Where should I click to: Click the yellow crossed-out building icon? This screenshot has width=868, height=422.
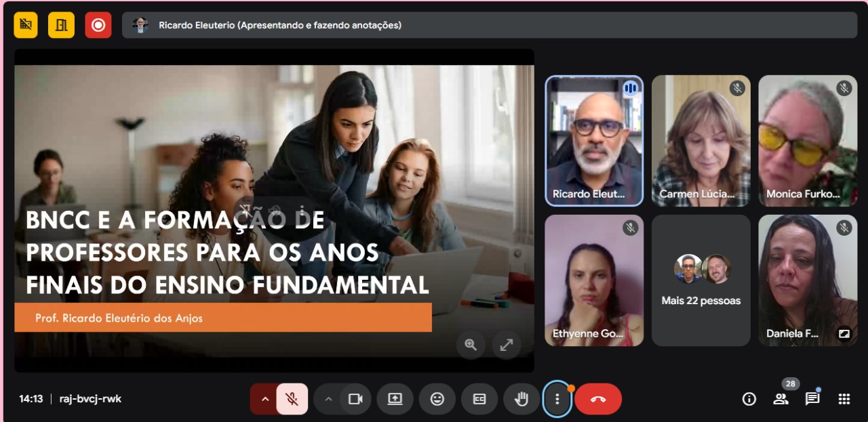coord(26,25)
